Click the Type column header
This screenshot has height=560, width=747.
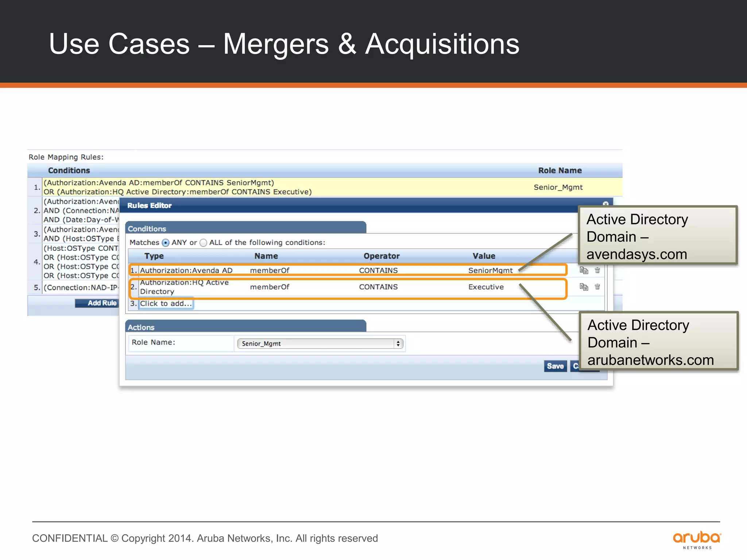(x=154, y=256)
